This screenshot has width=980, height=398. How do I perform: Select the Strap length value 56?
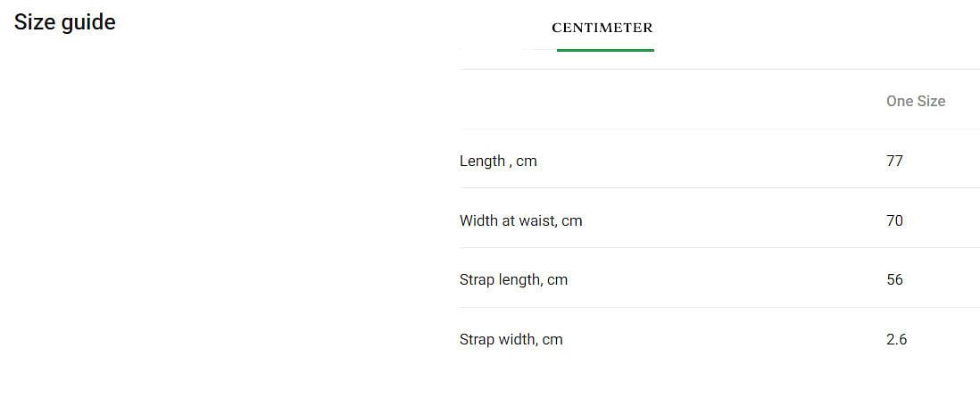pos(894,280)
